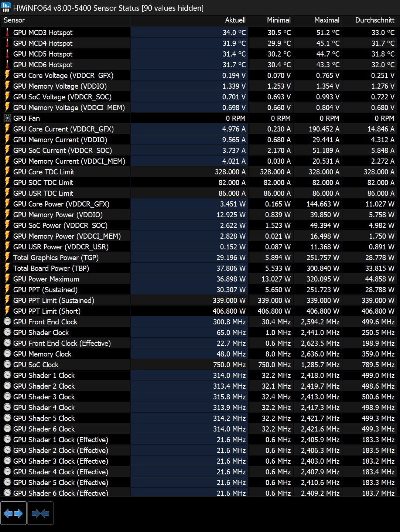Select the GPU Shader 4 Clock row
The height and width of the screenshot is (532, 400).
point(199,407)
